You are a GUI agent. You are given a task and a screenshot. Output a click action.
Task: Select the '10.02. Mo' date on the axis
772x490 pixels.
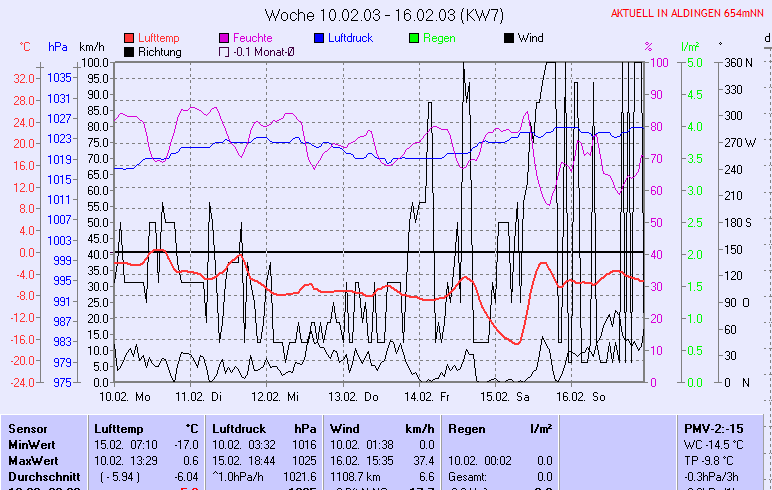[x=132, y=396]
